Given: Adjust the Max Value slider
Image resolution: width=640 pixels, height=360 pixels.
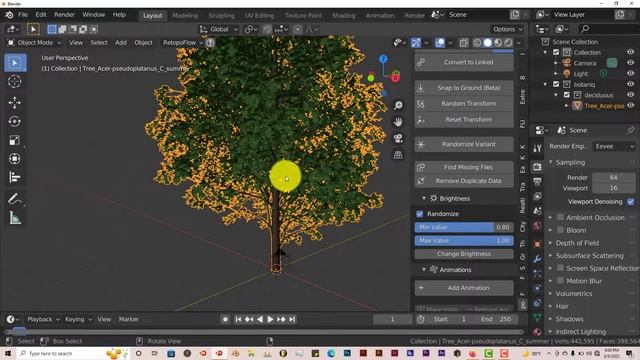Looking at the screenshot, I should tap(464, 241).
